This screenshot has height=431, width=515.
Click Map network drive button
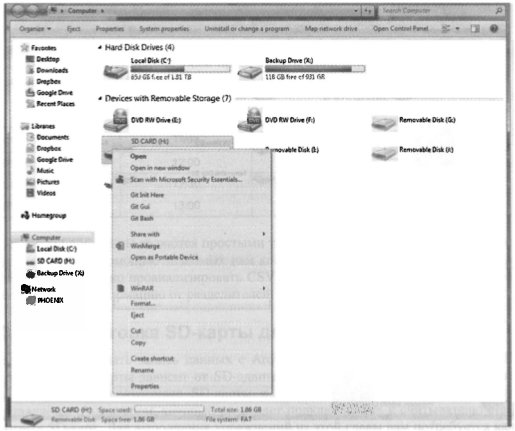pos(331,29)
